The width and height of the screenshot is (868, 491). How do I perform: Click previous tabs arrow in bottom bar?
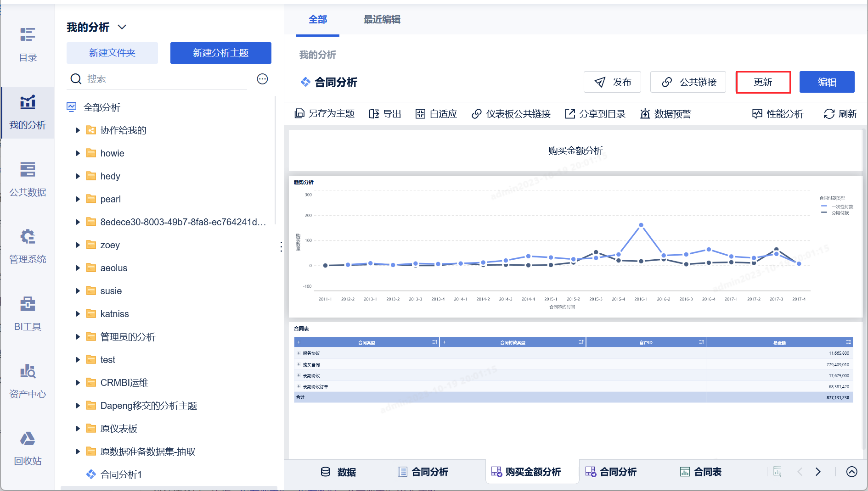click(800, 472)
